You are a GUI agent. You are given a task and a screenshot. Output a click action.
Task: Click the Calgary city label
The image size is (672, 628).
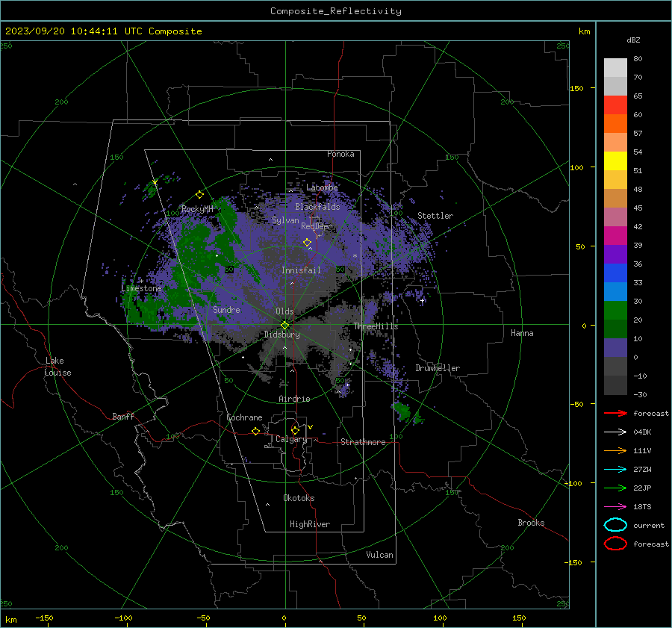click(291, 439)
